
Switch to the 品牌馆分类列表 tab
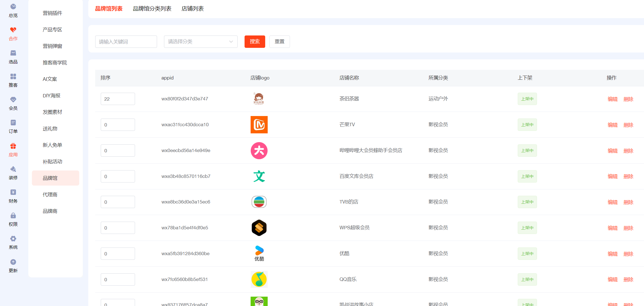[152, 9]
